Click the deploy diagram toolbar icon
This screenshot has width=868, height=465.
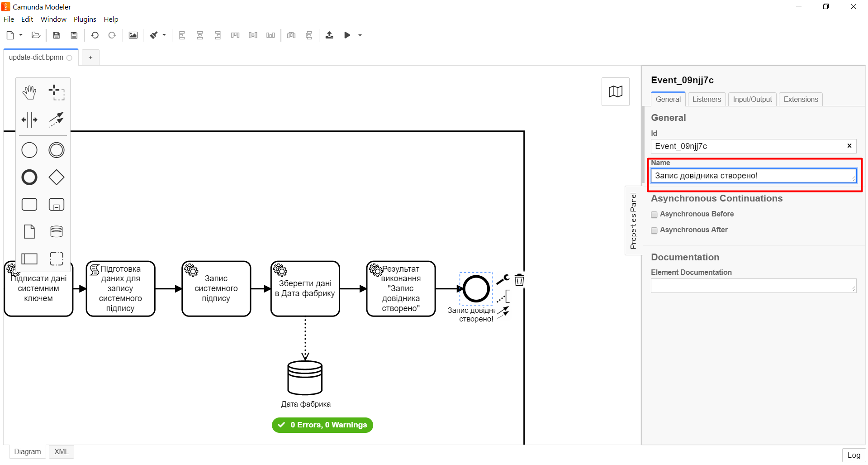pyautogui.click(x=329, y=35)
